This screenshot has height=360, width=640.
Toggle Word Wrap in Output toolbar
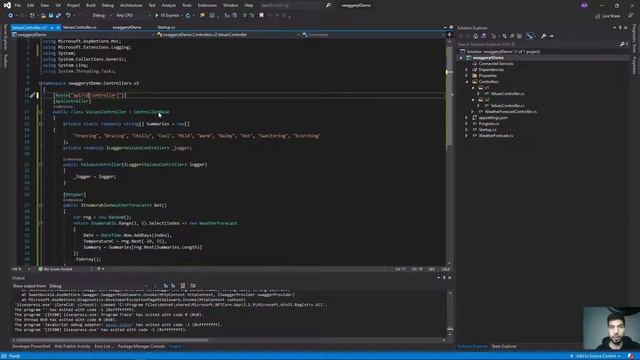pos(193,286)
